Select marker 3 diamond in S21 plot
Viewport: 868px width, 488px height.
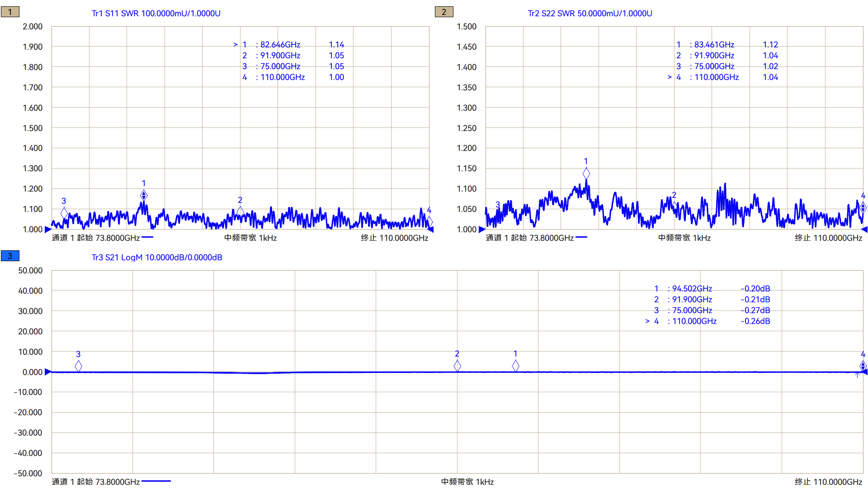pos(78,366)
